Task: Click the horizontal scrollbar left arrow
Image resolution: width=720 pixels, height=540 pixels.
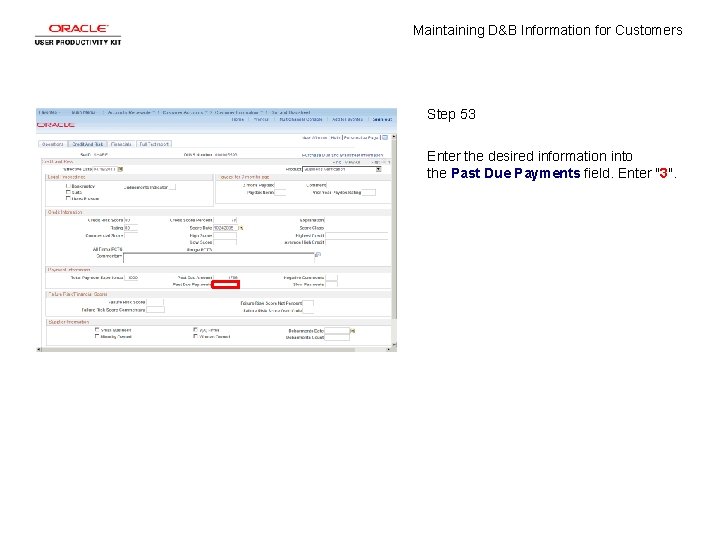Action: 39,349
